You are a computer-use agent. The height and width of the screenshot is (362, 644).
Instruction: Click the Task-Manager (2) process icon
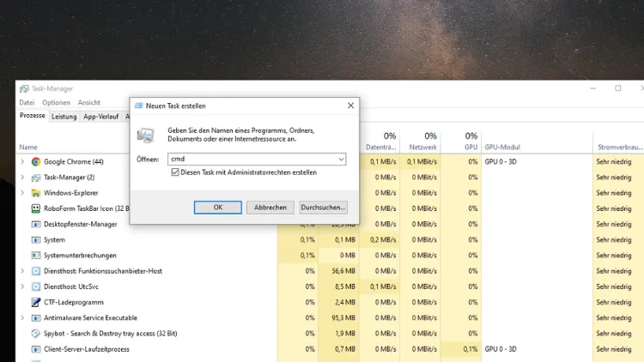(x=36, y=178)
